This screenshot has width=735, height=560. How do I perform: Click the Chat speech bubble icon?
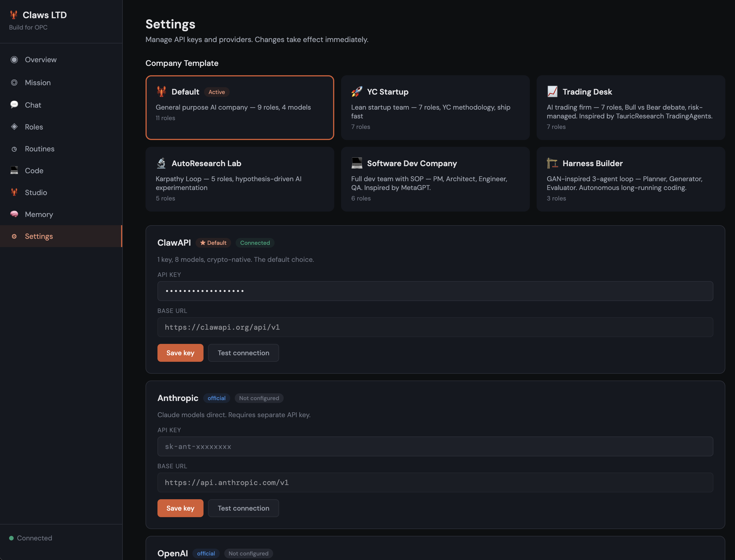14,105
